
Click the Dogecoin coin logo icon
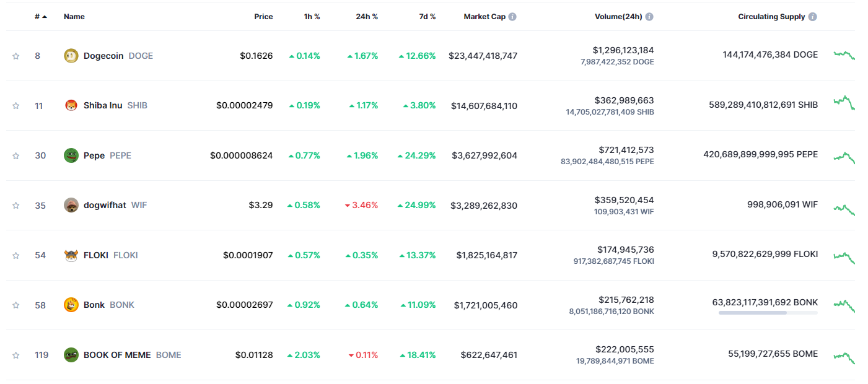pos(71,56)
